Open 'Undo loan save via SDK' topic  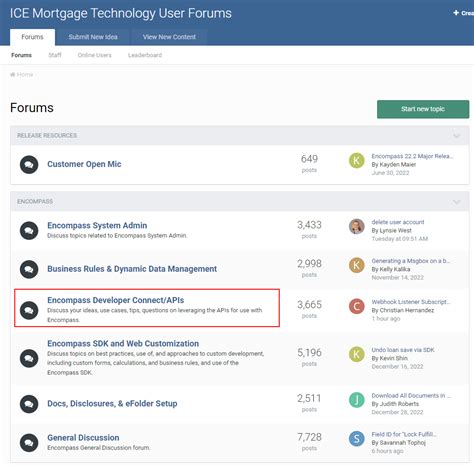403,350
